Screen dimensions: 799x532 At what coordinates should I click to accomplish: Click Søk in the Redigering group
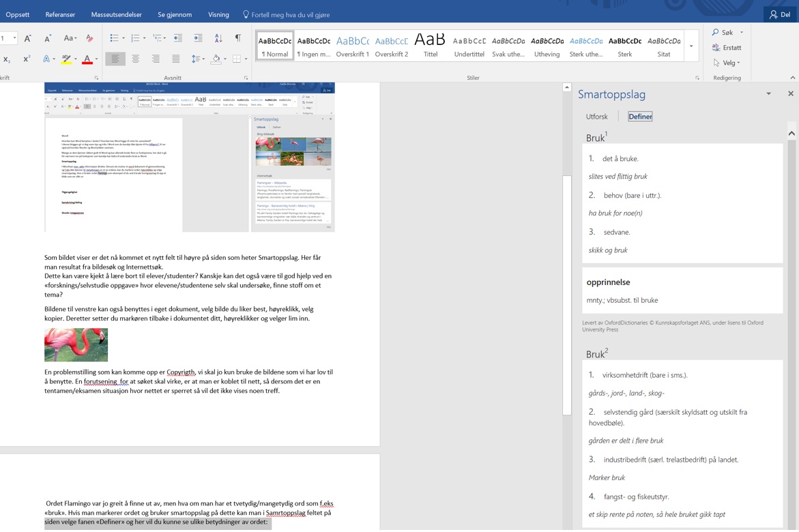point(726,32)
